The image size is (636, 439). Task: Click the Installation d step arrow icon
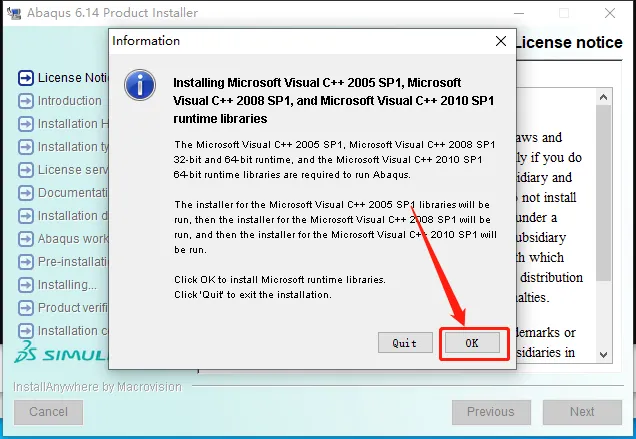(x=26, y=216)
